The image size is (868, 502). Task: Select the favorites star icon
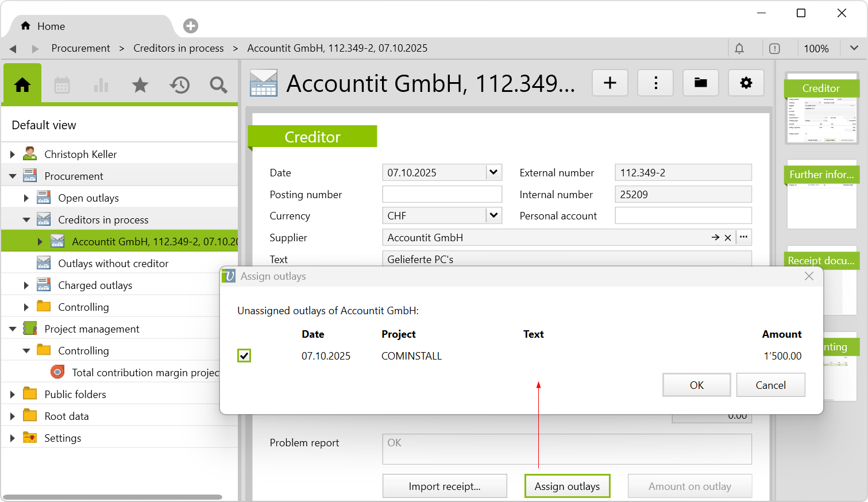tap(140, 86)
